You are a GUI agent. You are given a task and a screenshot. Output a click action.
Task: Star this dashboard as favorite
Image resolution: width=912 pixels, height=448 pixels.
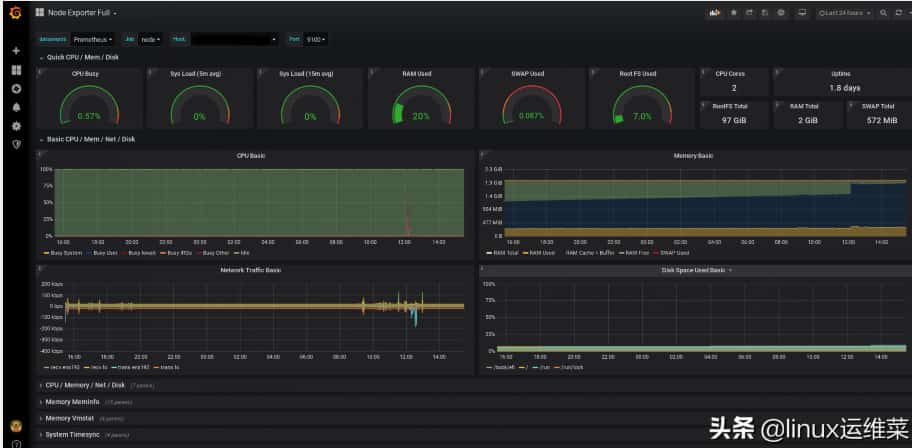coord(733,13)
